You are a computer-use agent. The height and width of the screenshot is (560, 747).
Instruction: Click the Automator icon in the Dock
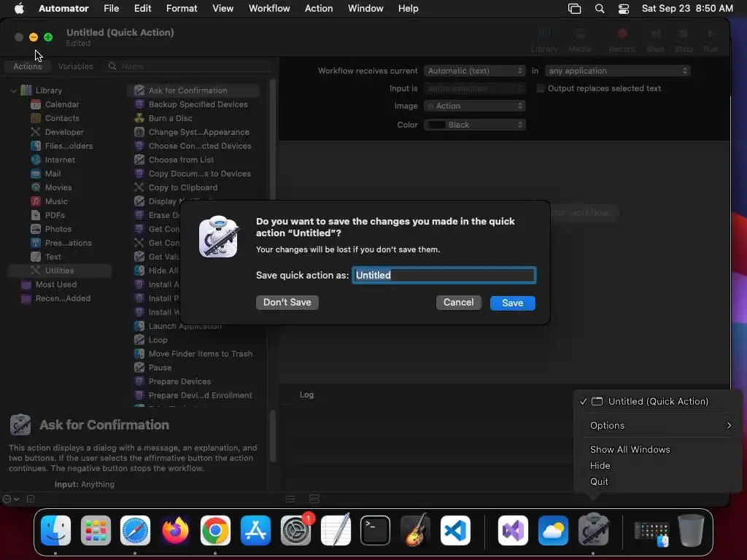593,530
